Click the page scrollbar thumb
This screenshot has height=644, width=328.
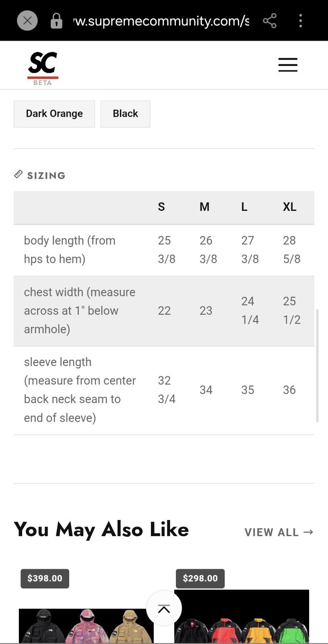pyautogui.click(x=317, y=365)
